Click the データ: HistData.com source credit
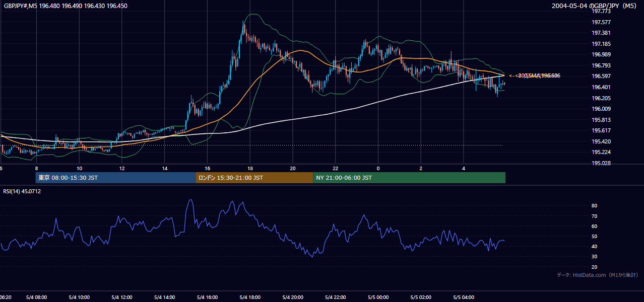Viewport: 644px width, 302px height. tap(597, 275)
